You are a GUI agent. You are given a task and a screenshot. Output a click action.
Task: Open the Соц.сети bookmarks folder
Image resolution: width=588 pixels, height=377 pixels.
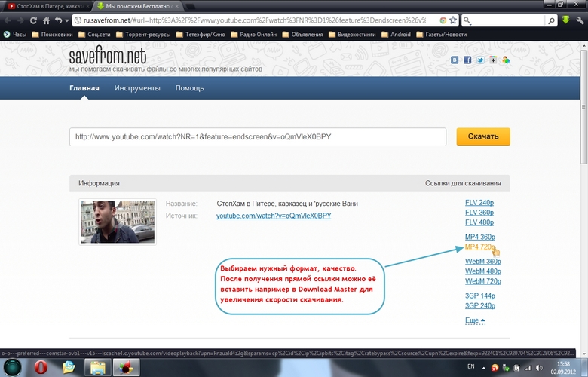click(94, 35)
